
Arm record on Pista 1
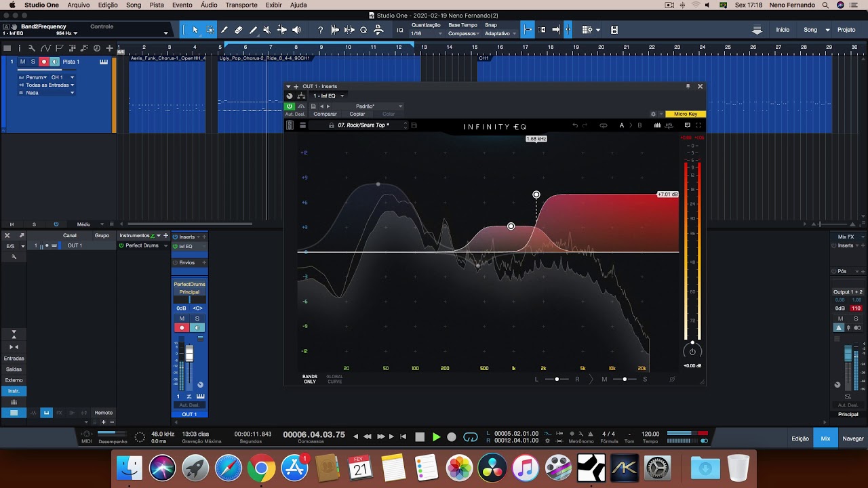point(44,62)
